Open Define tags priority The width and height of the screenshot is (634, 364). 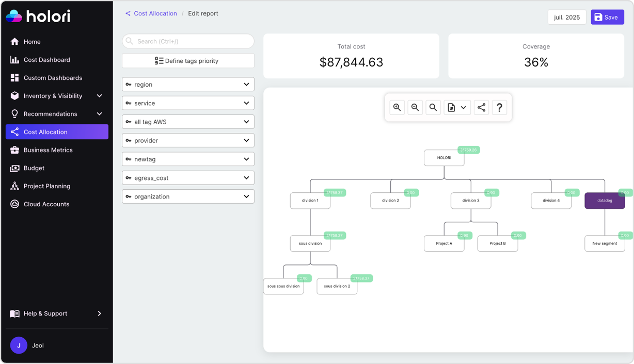tap(188, 60)
